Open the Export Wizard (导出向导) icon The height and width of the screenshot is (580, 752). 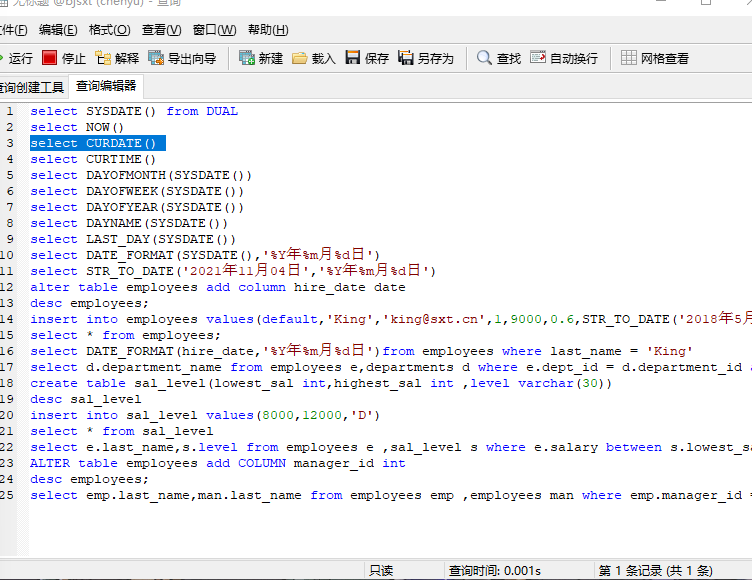156,58
